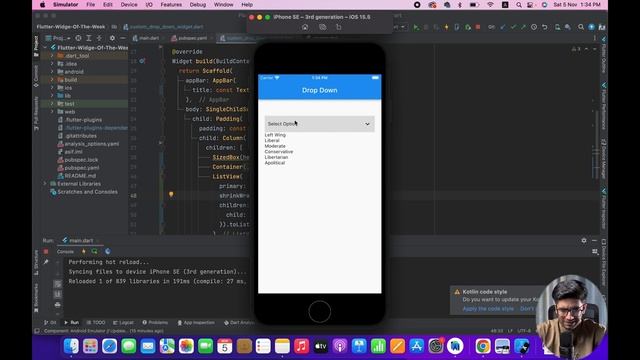Viewport: 640px width, 360px height.
Task: Click the Home icon in Simulator toolbar
Action: pyautogui.click(x=305, y=27)
